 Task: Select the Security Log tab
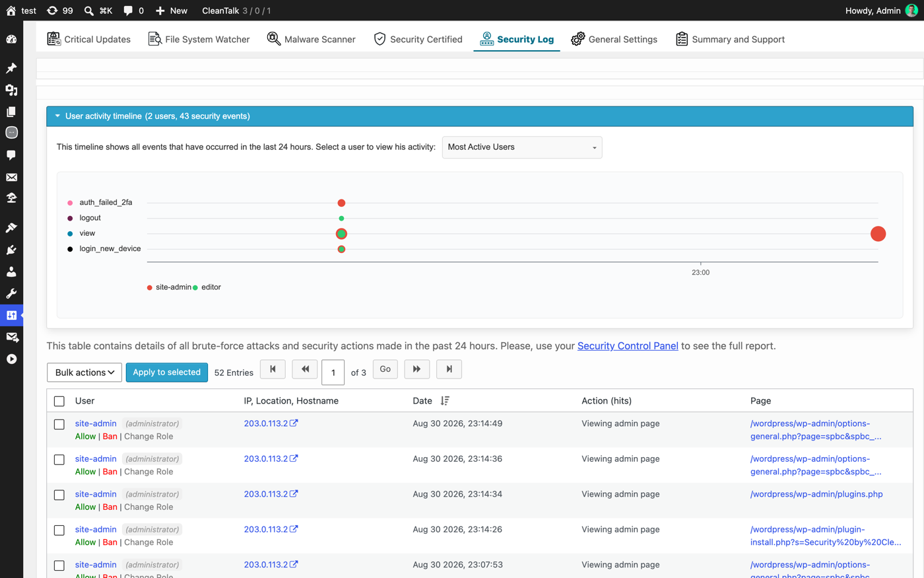517,39
